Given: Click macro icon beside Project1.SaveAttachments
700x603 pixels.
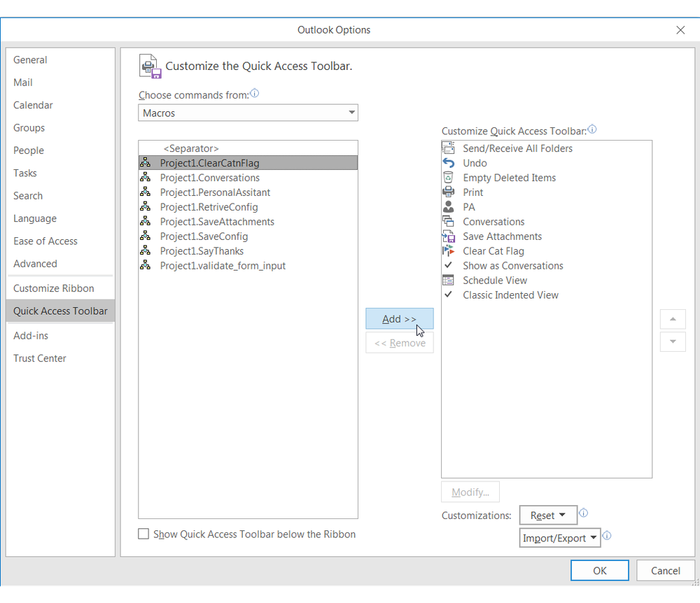Looking at the screenshot, I should coord(145,222).
